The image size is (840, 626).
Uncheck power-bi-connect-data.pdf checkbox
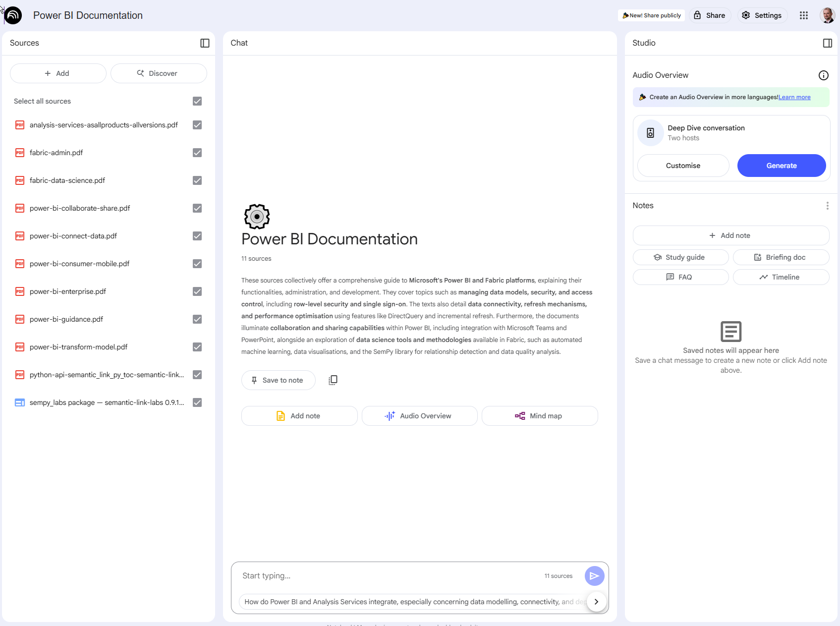tap(197, 236)
